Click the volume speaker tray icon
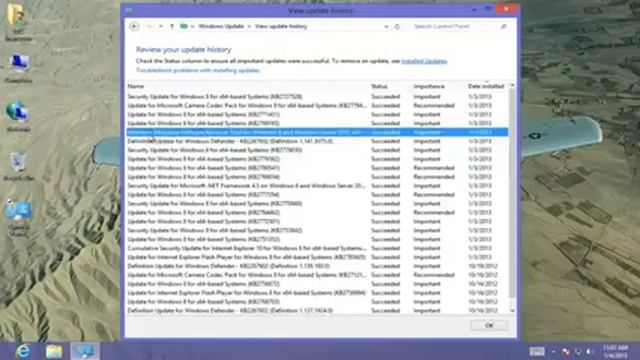This screenshot has height=360, width=640. click(589, 351)
